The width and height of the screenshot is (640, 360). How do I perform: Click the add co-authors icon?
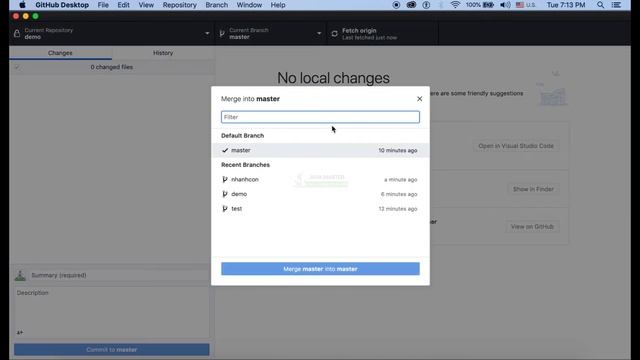(x=20, y=332)
